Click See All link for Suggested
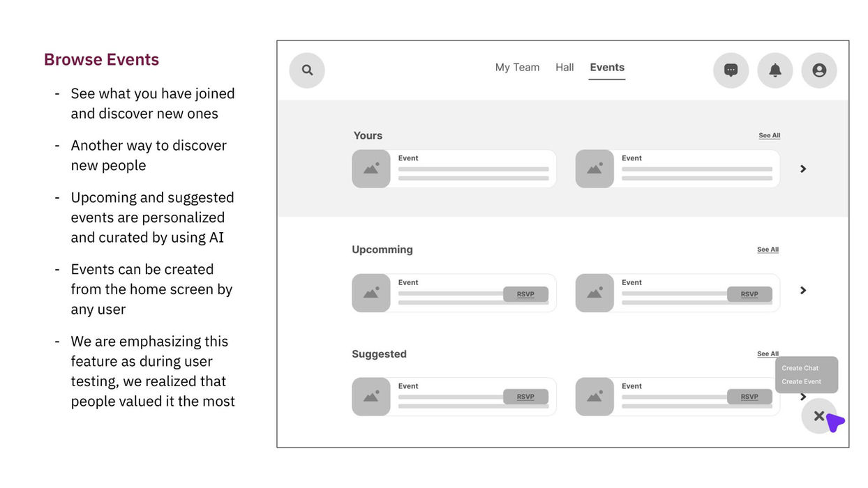868x488 pixels. (x=768, y=354)
